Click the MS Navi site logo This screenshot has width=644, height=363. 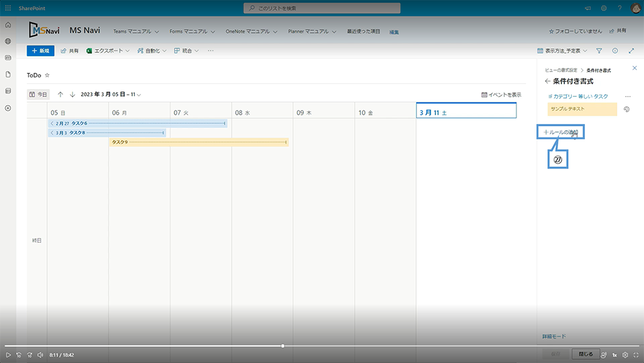pos(44,30)
